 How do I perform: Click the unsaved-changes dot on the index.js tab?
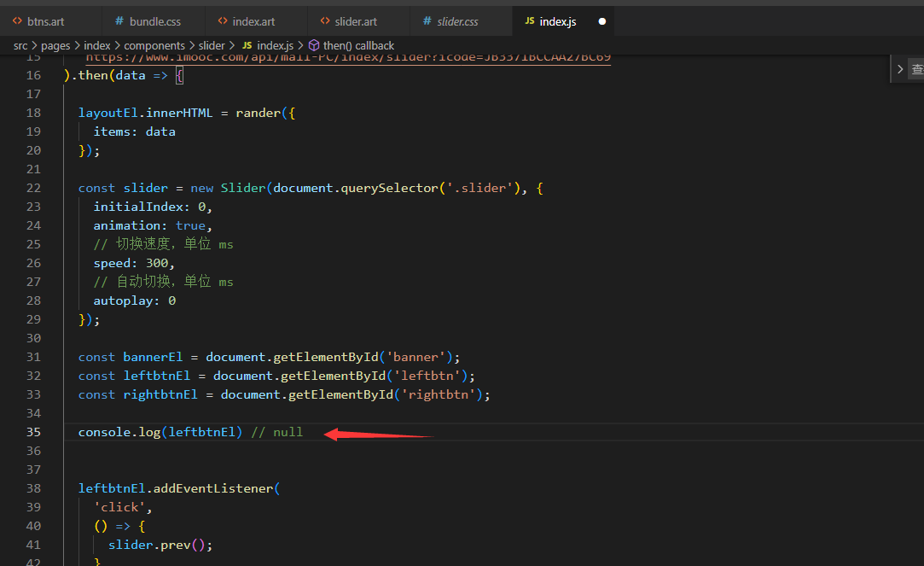[602, 20]
